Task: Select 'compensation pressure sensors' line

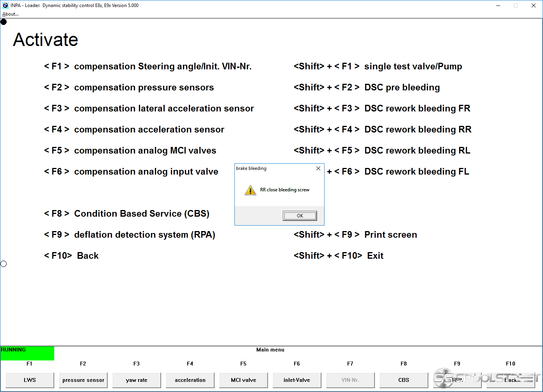Action: pos(129,88)
